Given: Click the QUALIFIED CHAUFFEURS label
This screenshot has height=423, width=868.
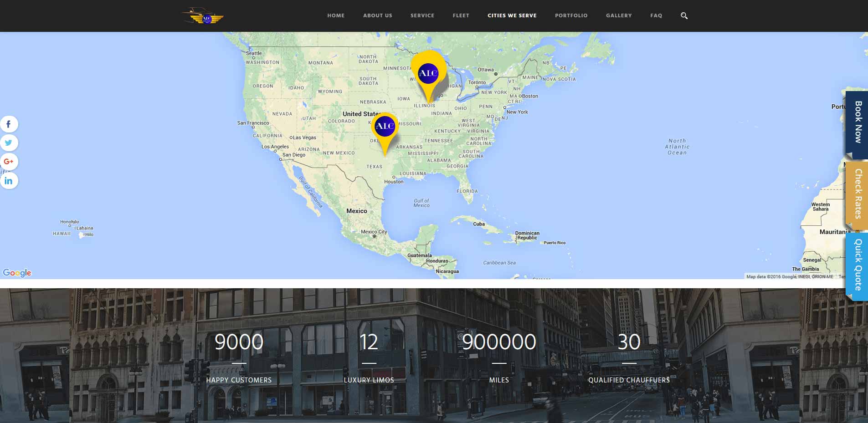Looking at the screenshot, I should click(629, 380).
